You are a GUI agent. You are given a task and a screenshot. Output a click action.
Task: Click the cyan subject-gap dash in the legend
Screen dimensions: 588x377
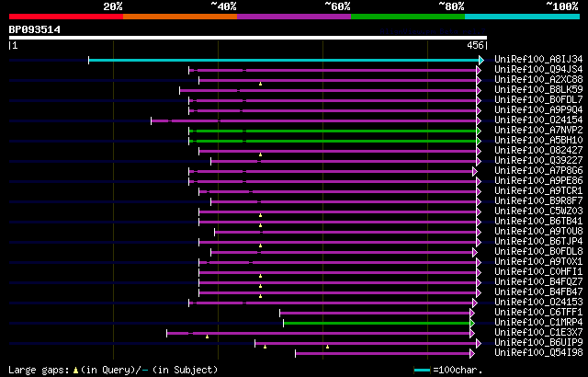[x=145, y=371]
